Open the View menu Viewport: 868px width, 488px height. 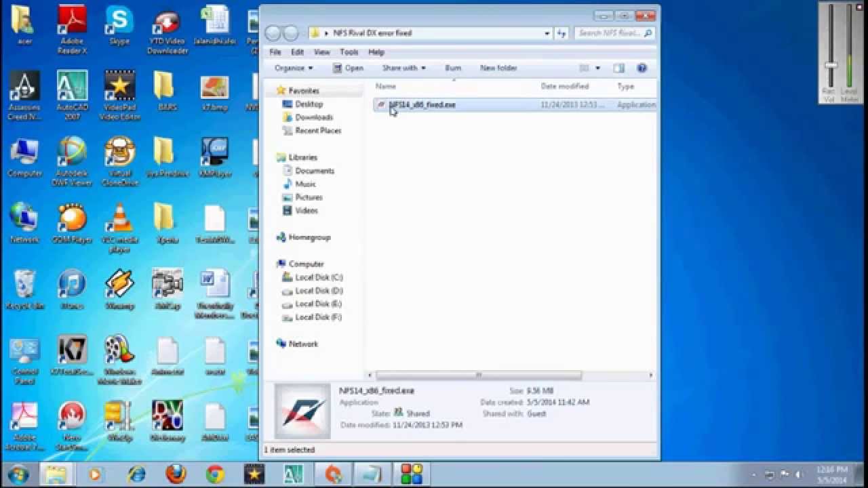click(322, 52)
